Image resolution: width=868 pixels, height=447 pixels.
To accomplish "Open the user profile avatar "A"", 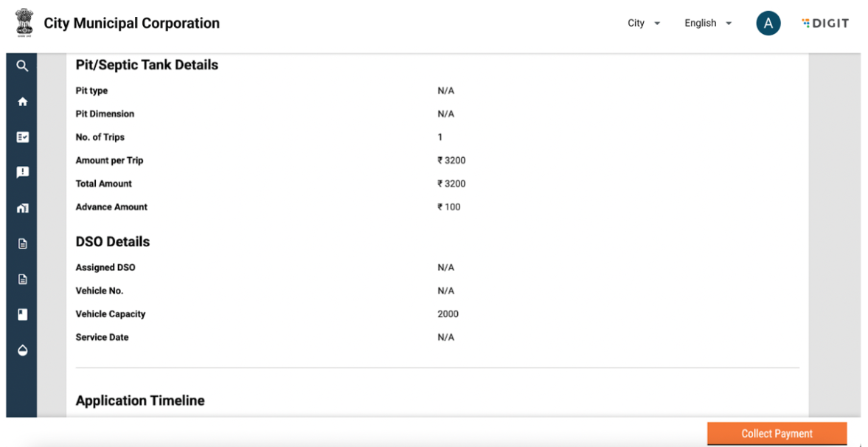I will click(768, 24).
